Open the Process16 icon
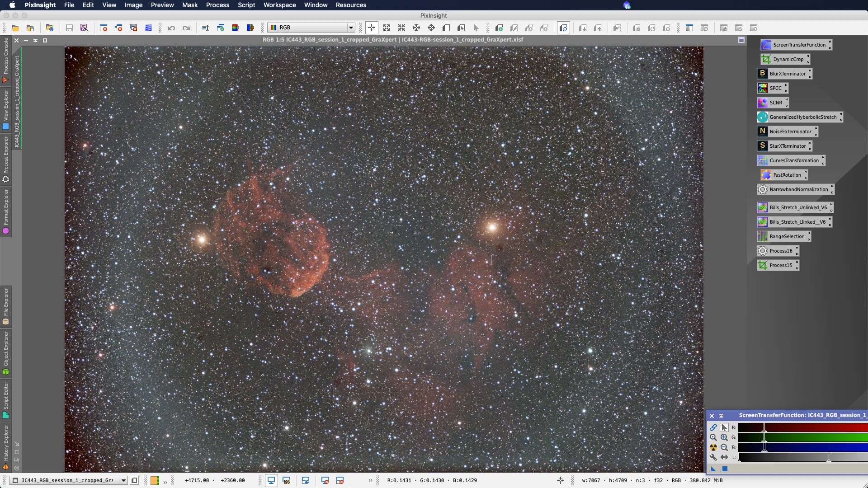 pyautogui.click(x=778, y=251)
